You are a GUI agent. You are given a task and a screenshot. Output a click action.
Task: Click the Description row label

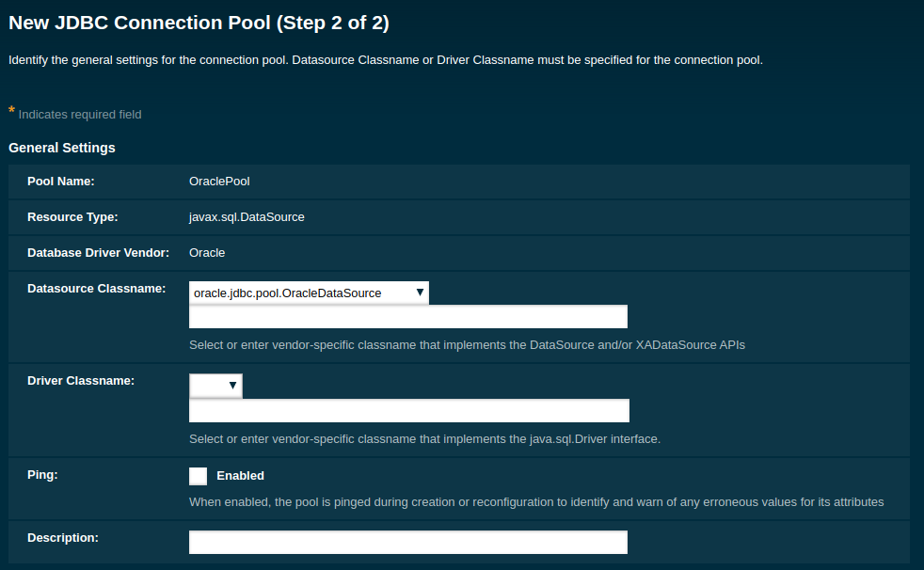[63, 538]
